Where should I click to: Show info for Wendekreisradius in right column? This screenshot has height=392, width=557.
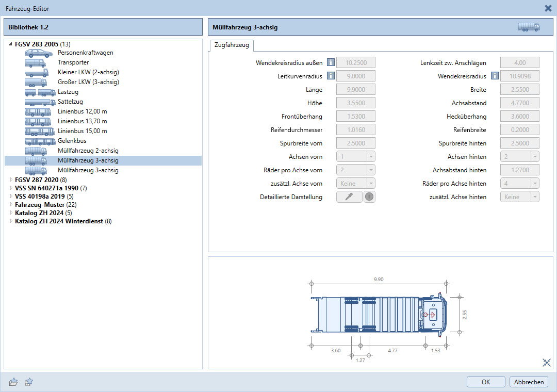click(495, 76)
